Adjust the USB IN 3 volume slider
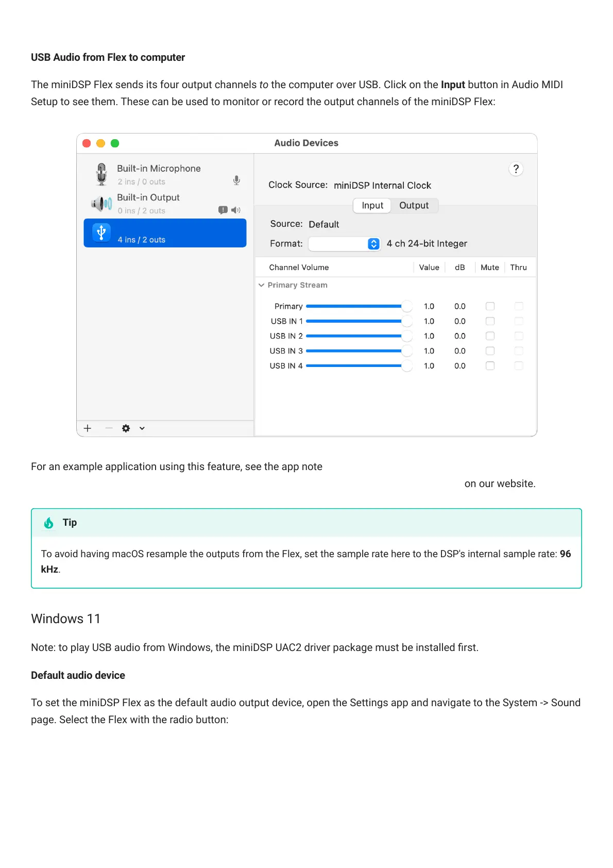This screenshot has width=613, height=868. (x=359, y=351)
